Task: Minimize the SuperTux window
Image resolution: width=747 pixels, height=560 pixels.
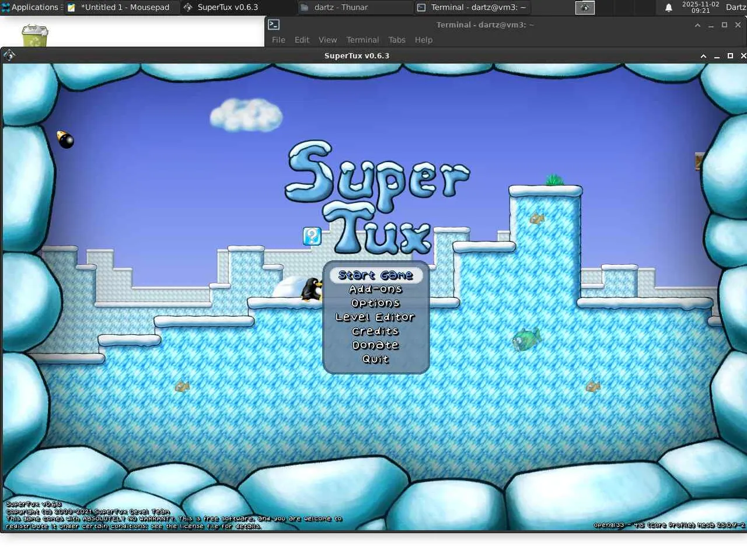Action: click(x=717, y=56)
